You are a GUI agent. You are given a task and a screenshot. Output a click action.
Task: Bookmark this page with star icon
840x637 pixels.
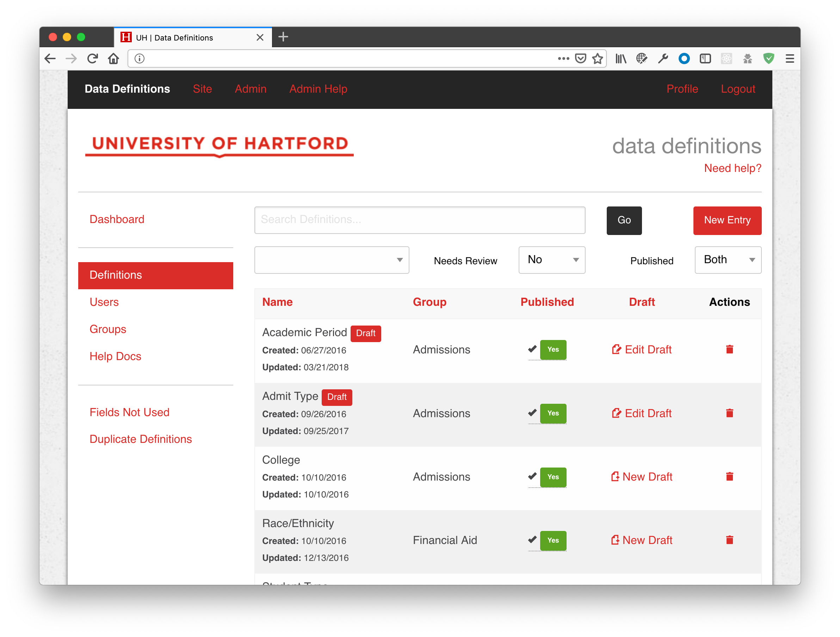click(597, 58)
